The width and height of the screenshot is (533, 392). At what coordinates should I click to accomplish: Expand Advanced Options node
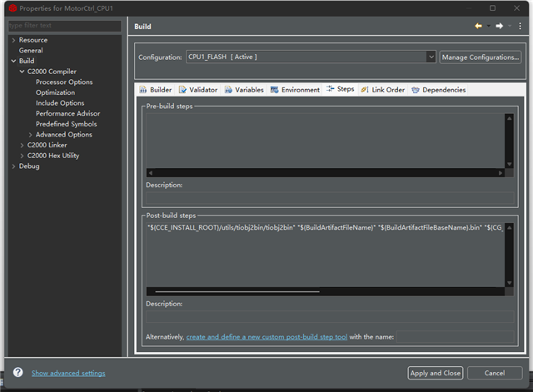click(x=30, y=135)
